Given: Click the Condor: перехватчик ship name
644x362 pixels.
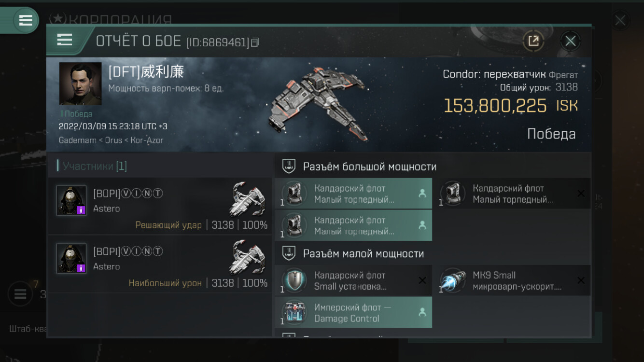Looking at the screenshot, I should click(x=494, y=74).
